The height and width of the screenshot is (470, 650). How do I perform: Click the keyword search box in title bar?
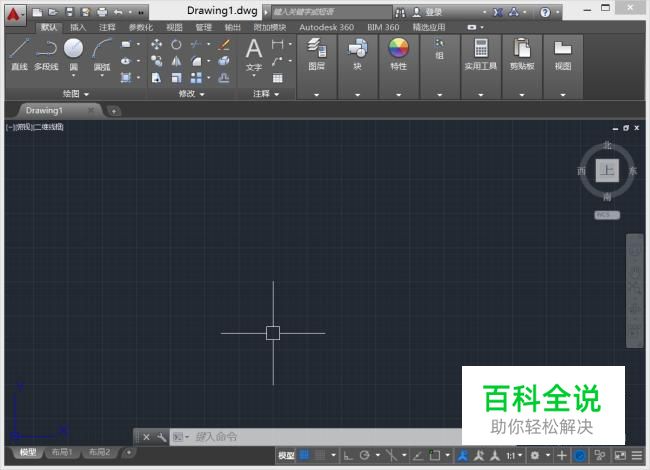[x=332, y=12]
